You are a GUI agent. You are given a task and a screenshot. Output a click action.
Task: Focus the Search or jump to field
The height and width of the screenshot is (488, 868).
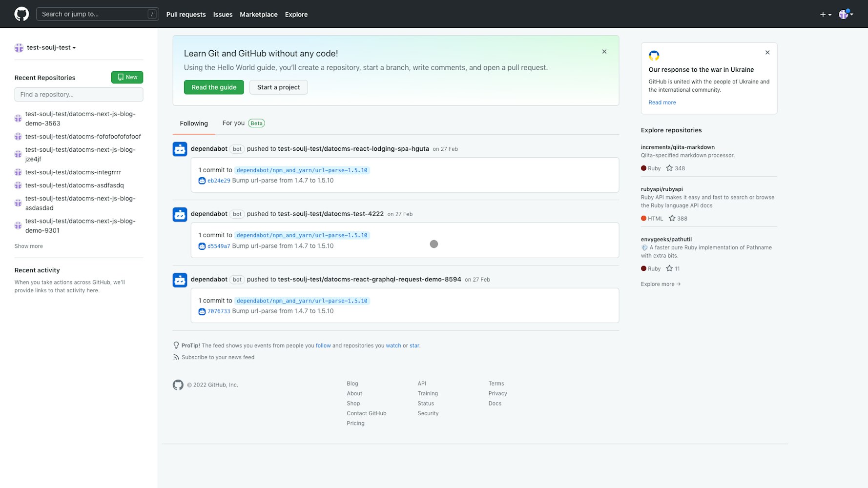coord(98,14)
